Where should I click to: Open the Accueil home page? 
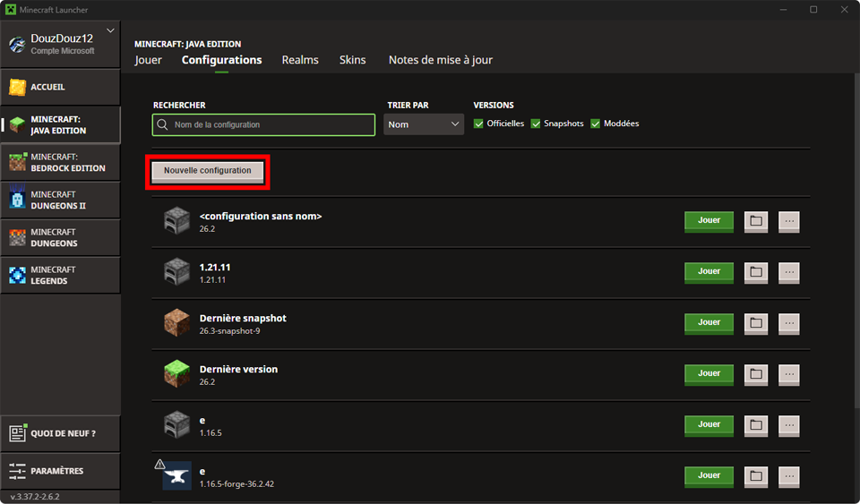point(60,87)
